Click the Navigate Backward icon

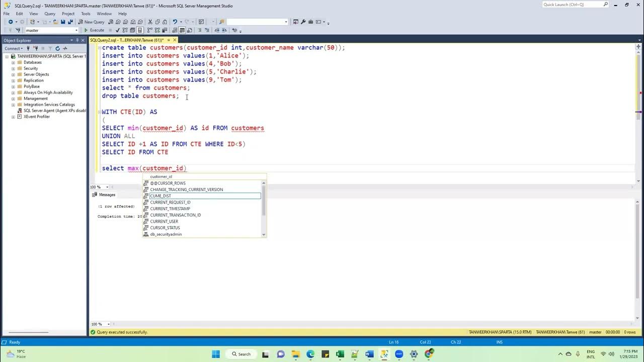[x=10, y=22]
